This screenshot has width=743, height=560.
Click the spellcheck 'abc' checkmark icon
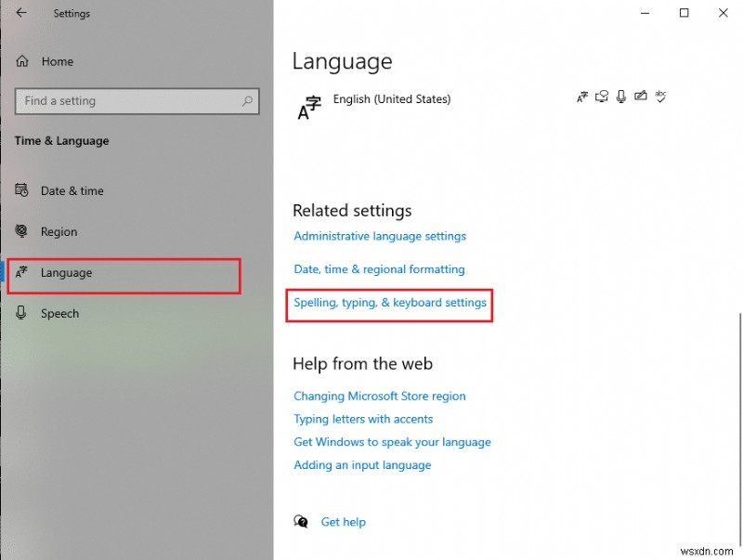[660, 97]
